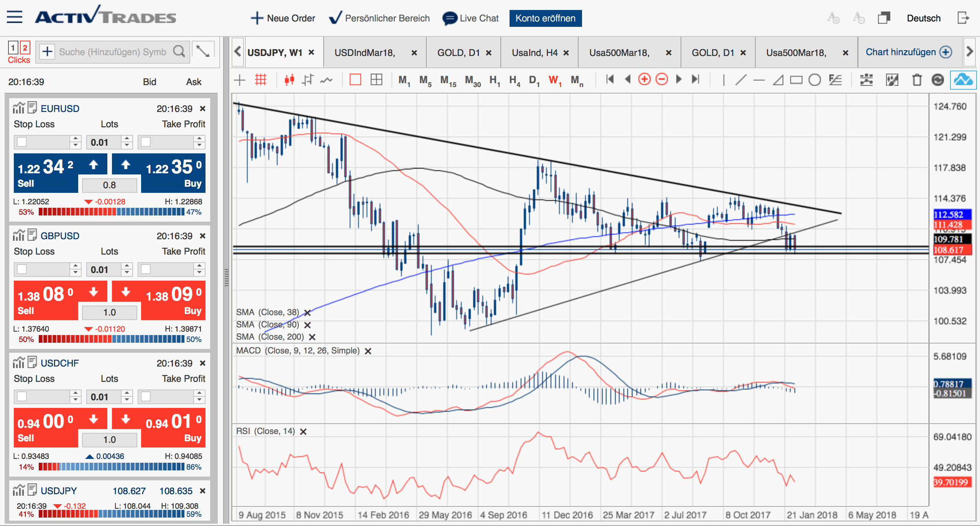
Task: Open Neue Order
Action: pyautogui.click(x=283, y=18)
